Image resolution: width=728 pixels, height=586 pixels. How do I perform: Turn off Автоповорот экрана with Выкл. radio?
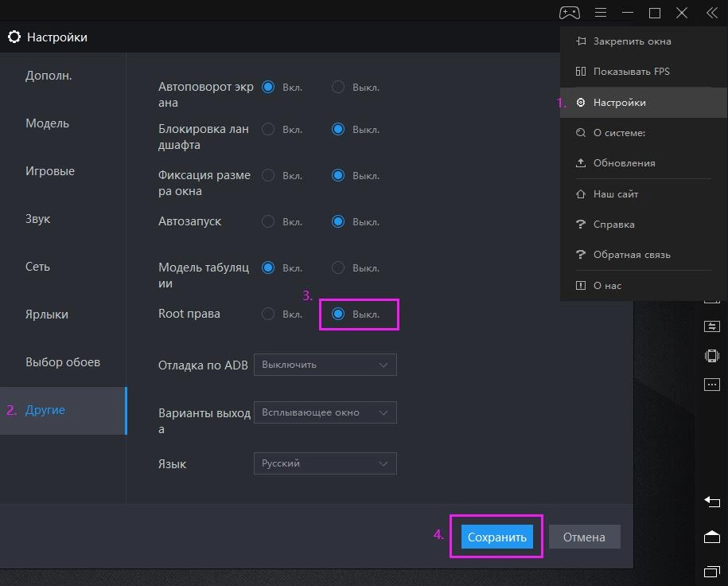point(338,87)
